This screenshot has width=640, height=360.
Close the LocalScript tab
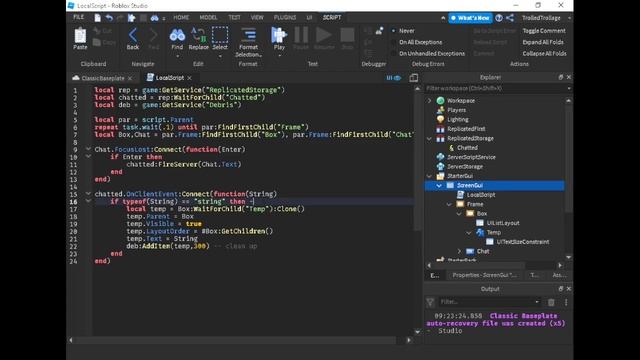click(189, 78)
